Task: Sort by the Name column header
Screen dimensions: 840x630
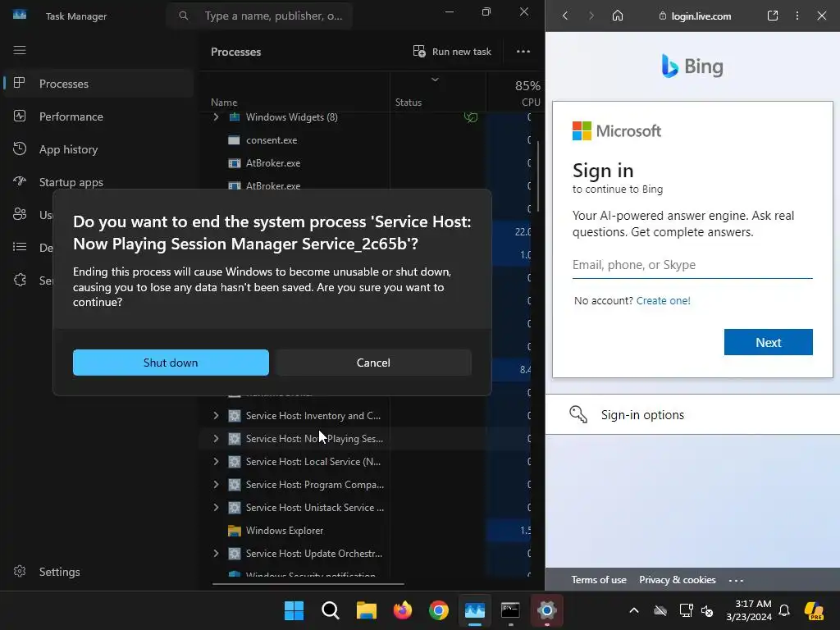Action: [x=224, y=103]
